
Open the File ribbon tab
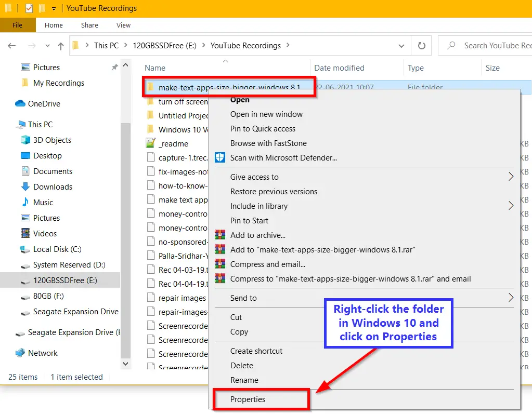pyautogui.click(x=17, y=25)
